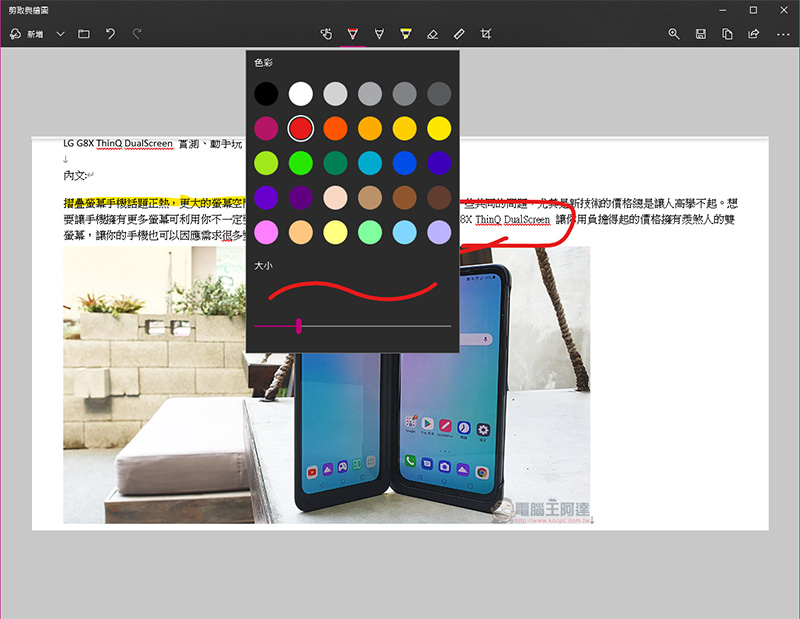
Task: Pick the selected red color swatch
Action: coord(301,129)
